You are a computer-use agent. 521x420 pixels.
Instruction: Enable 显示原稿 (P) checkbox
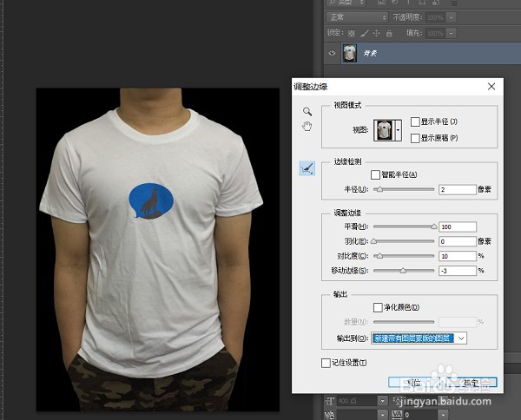(415, 138)
